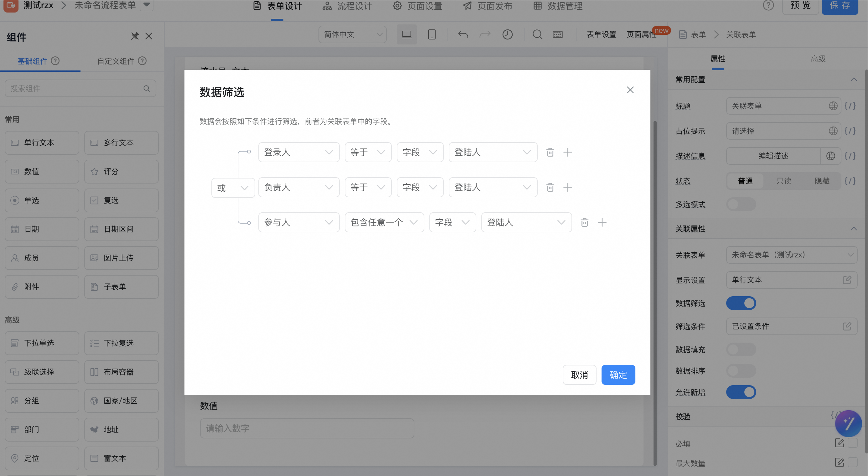This screenshot has height=476, width=868.
Task: Open the 自定义组件 tab
Action: pyautogui.click(x=116, y=61)
